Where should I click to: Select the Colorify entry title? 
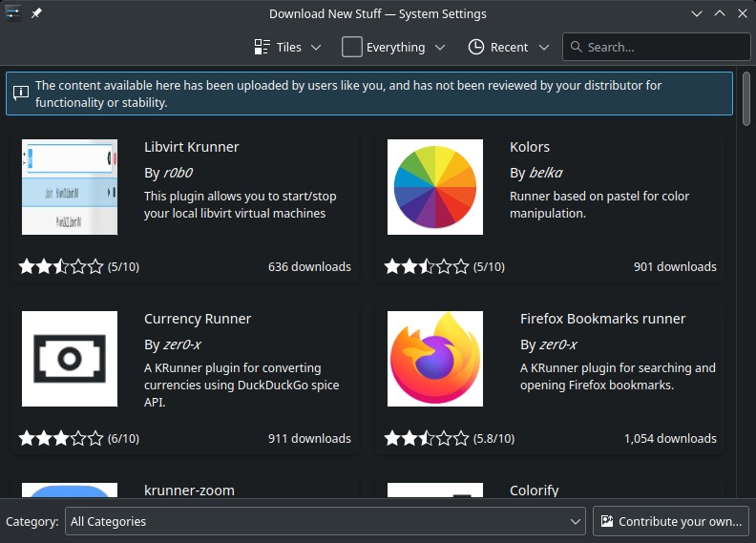point(535,490)
